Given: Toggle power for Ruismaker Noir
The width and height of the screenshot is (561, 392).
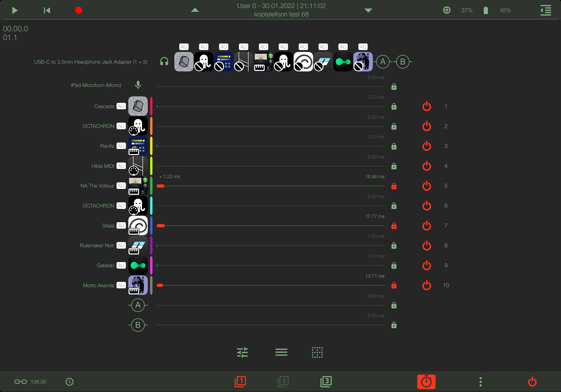Looking at the screenshot, I should [x=427, y=245].
